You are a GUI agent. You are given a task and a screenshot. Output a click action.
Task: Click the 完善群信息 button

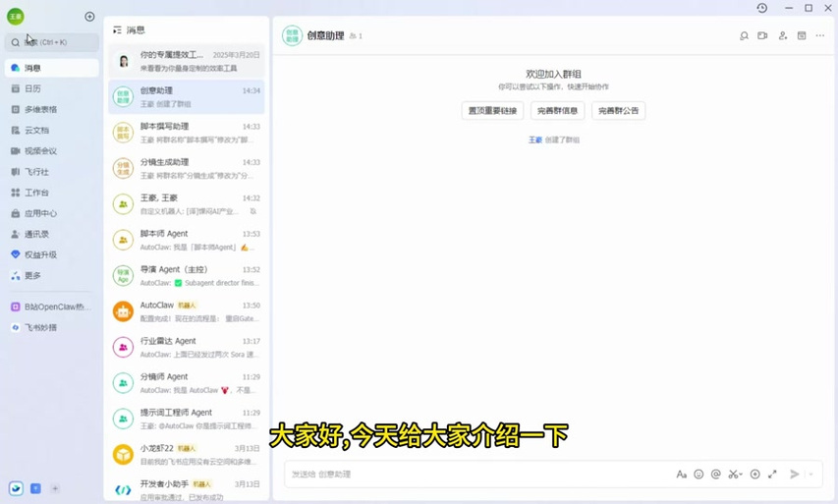557,111
